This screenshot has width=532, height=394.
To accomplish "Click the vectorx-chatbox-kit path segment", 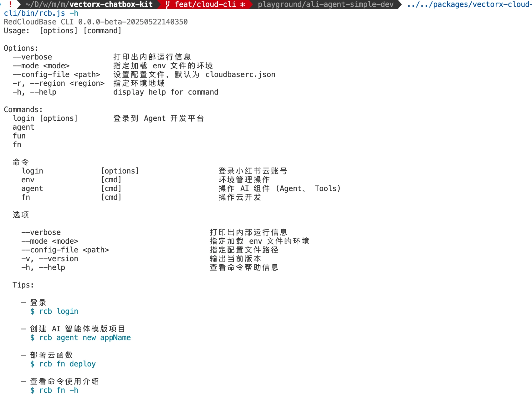I will (x=111, y=4).
